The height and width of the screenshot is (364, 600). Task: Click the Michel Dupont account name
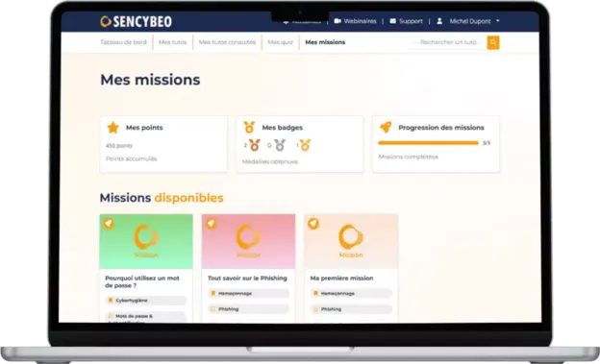[x=470, y=21]
